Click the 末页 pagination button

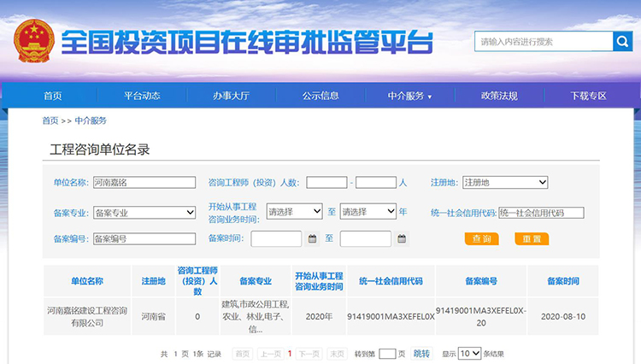[338, 354]
